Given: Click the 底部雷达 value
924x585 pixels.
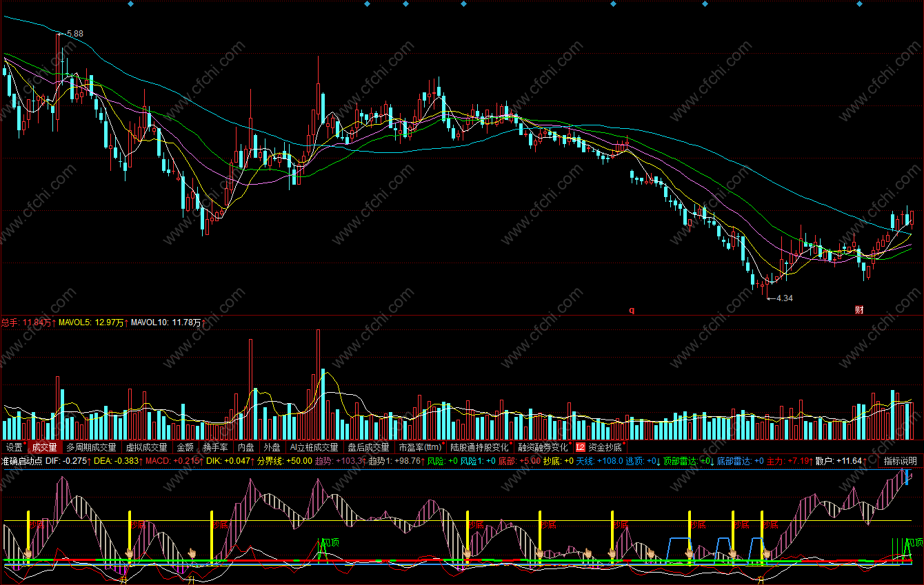Looking at the screenshot, I should pos(740,461).
